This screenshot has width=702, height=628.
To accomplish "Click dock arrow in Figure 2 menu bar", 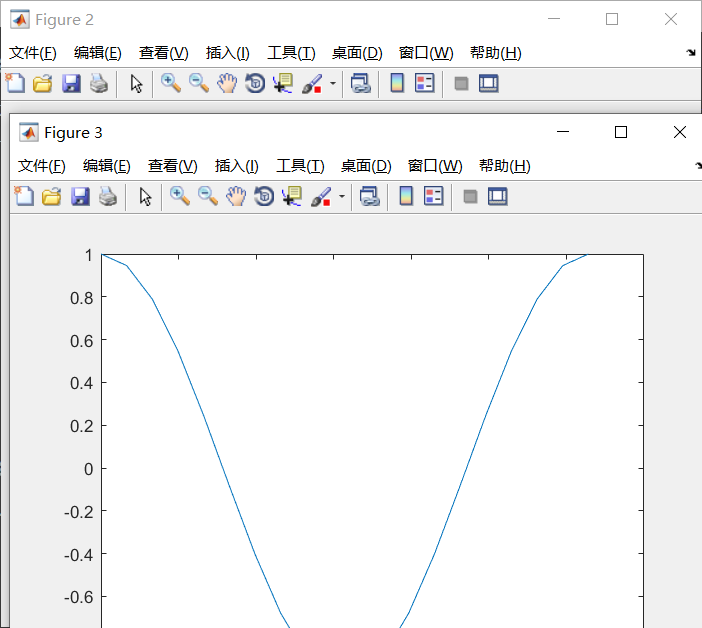I will 691,53.
